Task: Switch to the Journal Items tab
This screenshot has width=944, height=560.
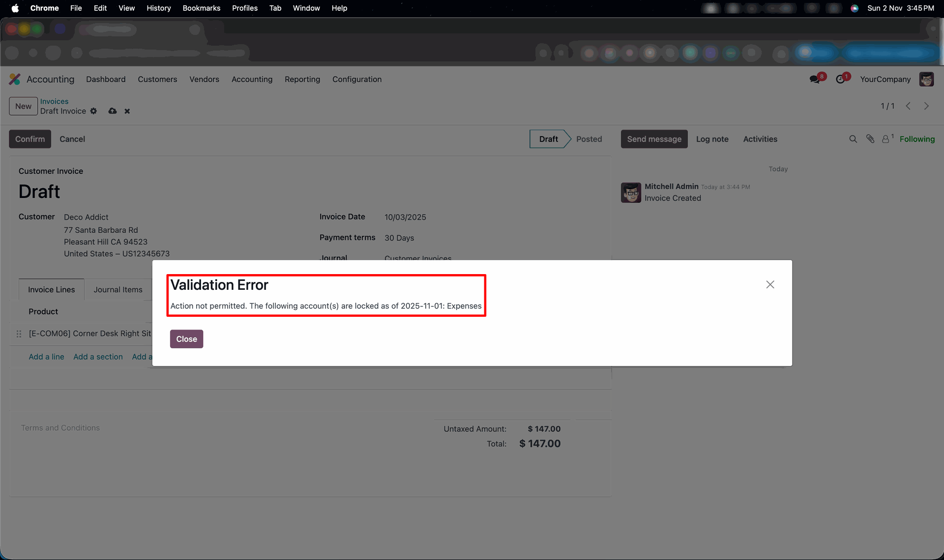Action: click(118, 289)
